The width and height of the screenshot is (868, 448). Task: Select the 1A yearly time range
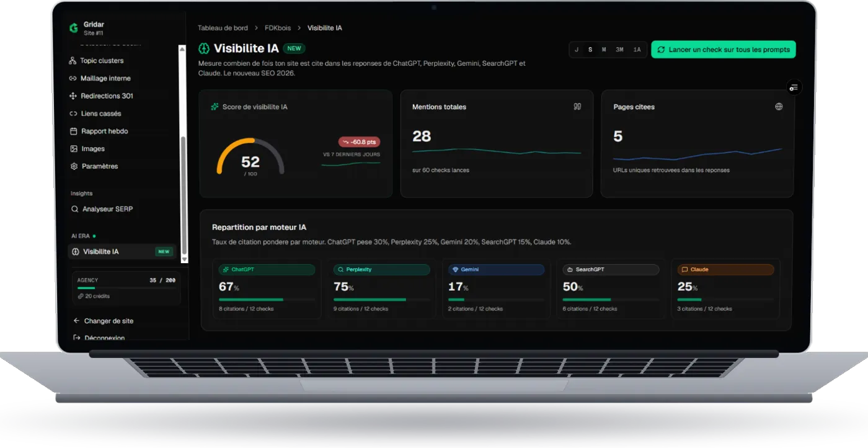click(637, 50)
